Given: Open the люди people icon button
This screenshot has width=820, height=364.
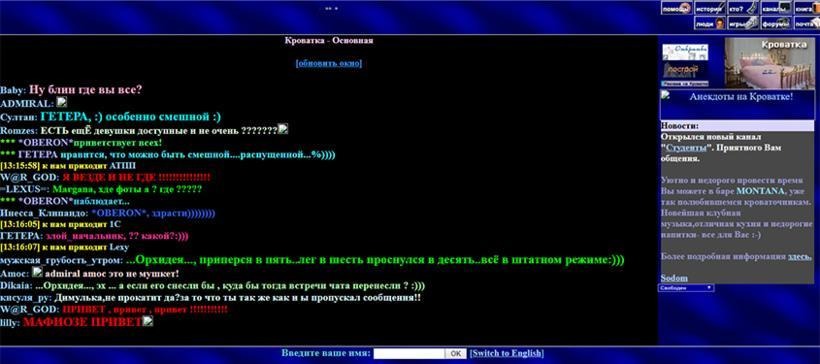Looking at the screenshot, I should [x=710, y=23].
